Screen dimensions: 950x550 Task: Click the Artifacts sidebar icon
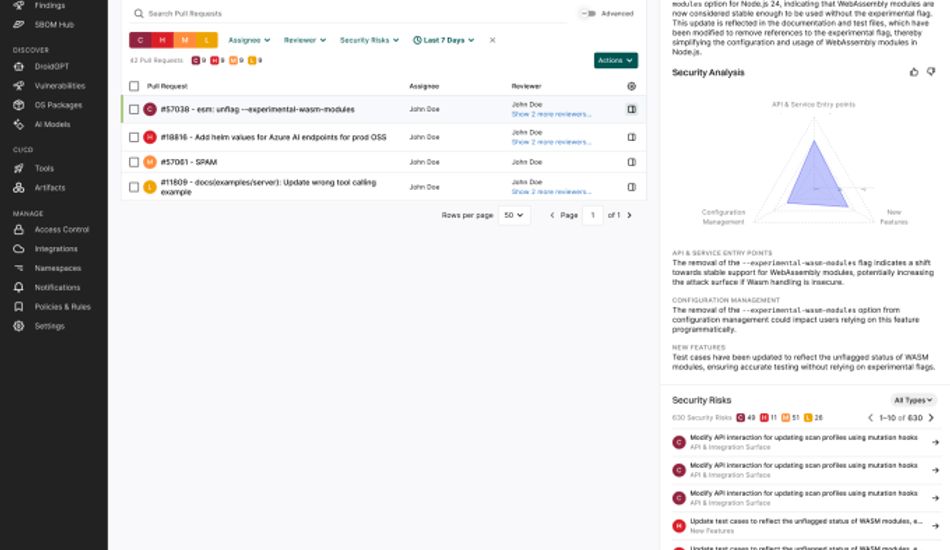click(x=19, y=188)
